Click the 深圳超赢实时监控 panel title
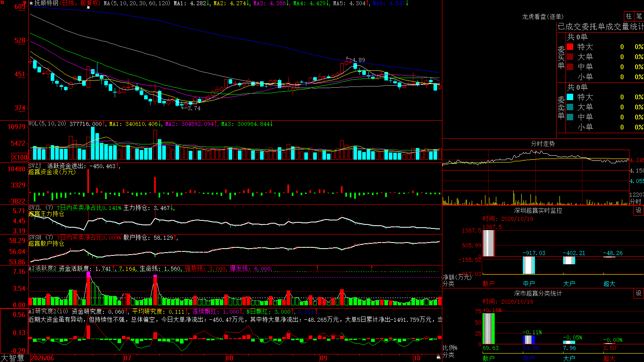 538,210
